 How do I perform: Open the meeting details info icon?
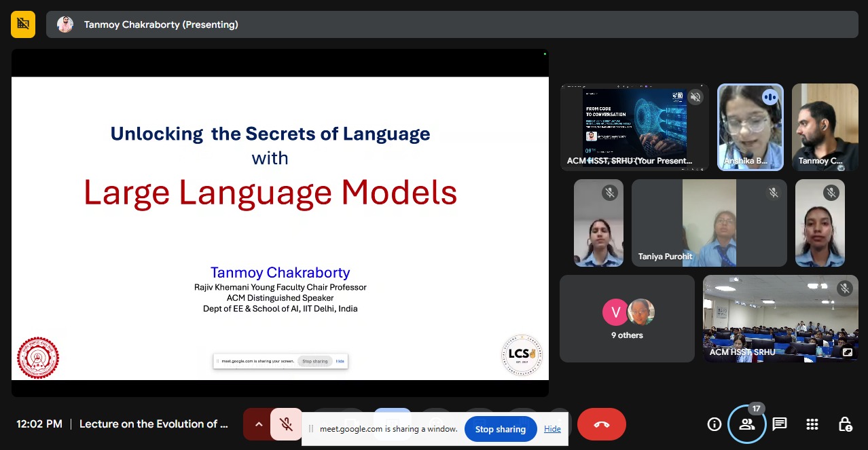(x=714, y=424)
